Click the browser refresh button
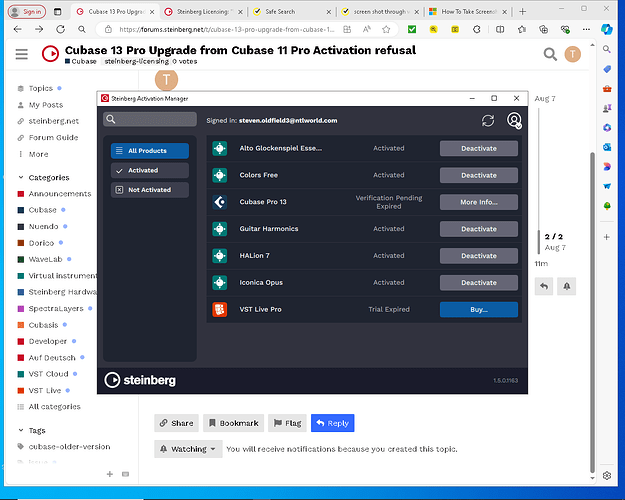The image size is (625, 500). 60,29
